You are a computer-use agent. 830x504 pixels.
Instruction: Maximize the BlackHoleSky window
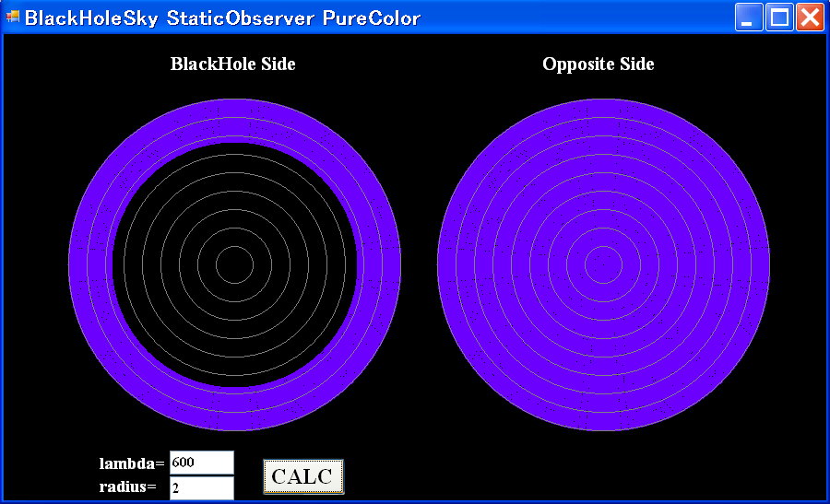click(x=779, y=18)
